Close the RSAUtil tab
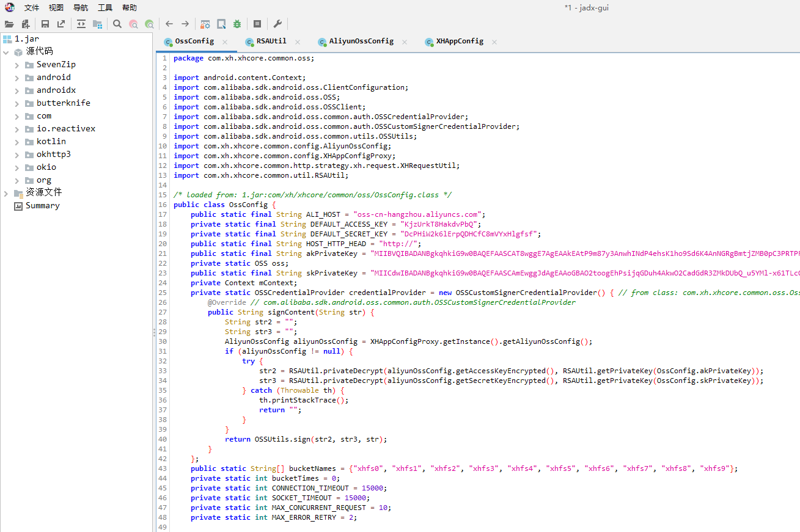This screenshot has height=532, width=800. (x=298, y=42)
